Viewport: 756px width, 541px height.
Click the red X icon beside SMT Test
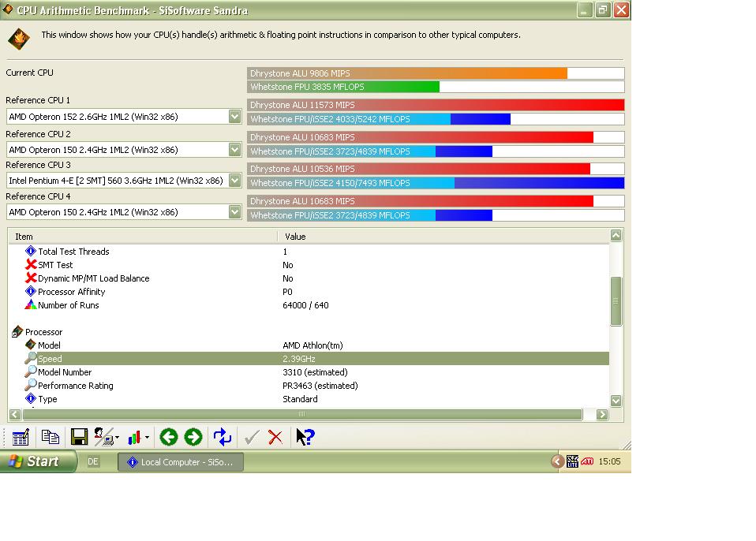click(x=31, y=264)
